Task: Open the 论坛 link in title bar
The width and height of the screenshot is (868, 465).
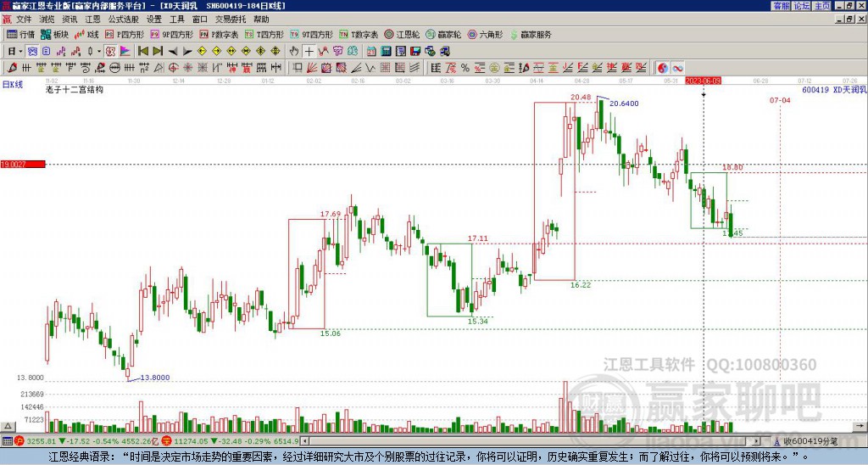Action: tap(801, 6)
